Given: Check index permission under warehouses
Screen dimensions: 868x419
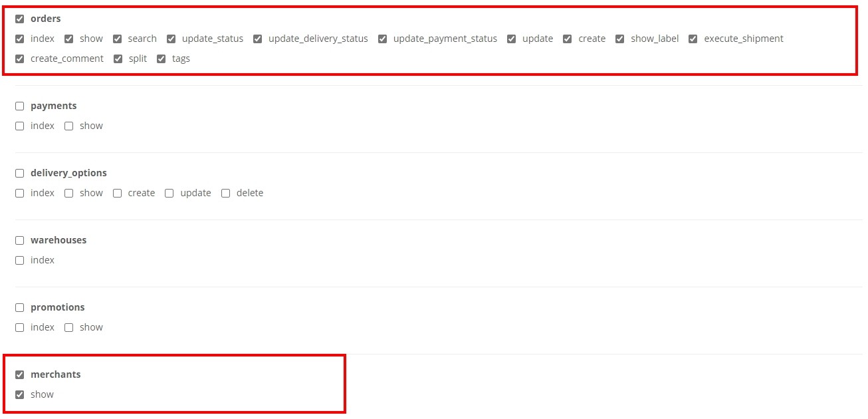Looking at the screenshot, I should tap(19, 260).
